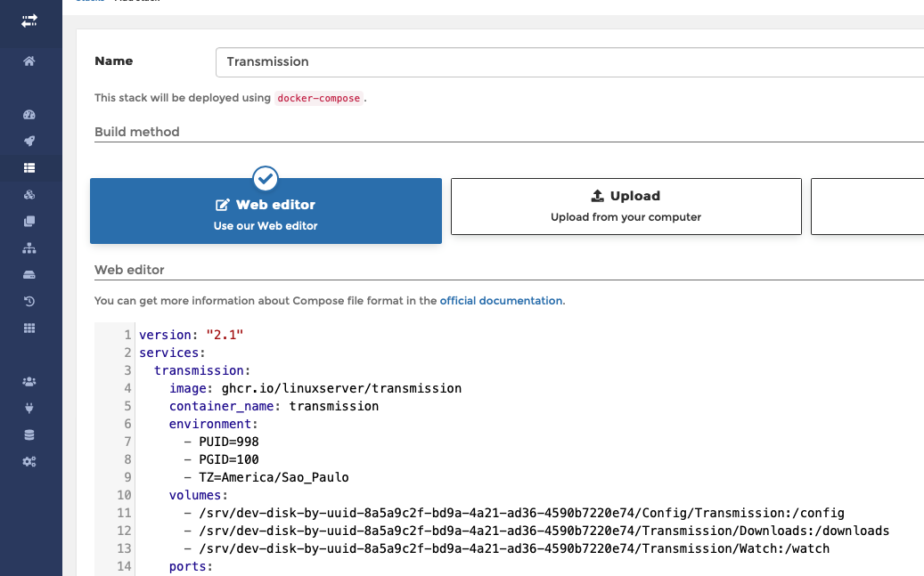The image size is (924, 576).
Task: Click line 9 TZ=America/Sao_Paulo in editor
Action: pos(274,477)
